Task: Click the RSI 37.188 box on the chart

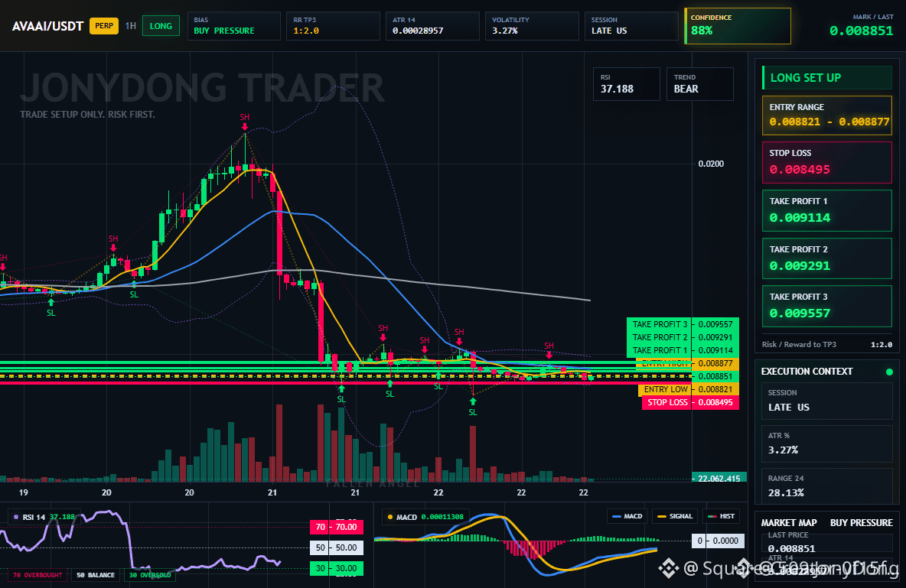Action: coord(627,84)
